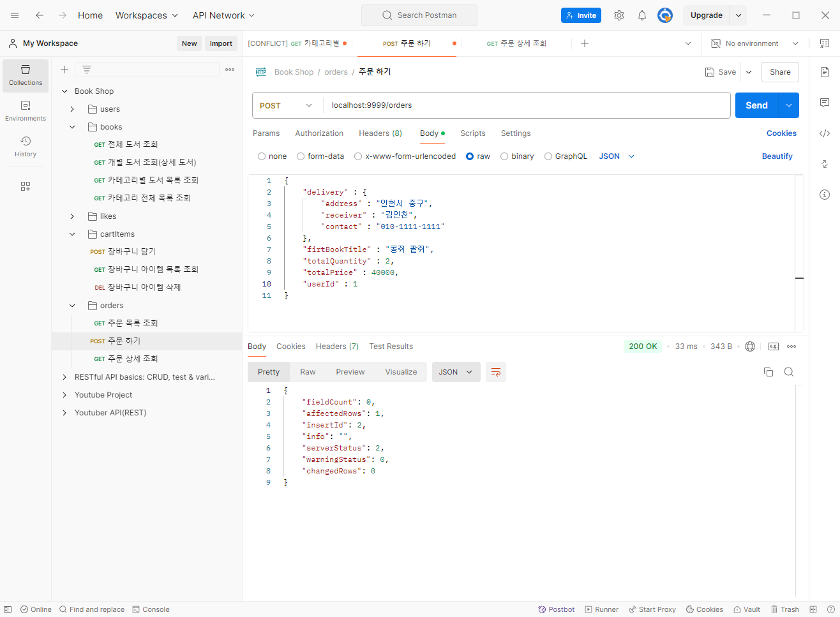Screen dimensions: 840x617
Task: Expand the Youtube Project collection
Action: (x=64, y=395)
